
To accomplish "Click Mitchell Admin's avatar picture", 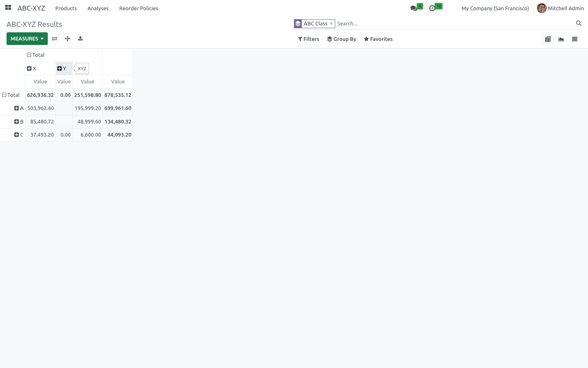I will (x=541, y=8).
